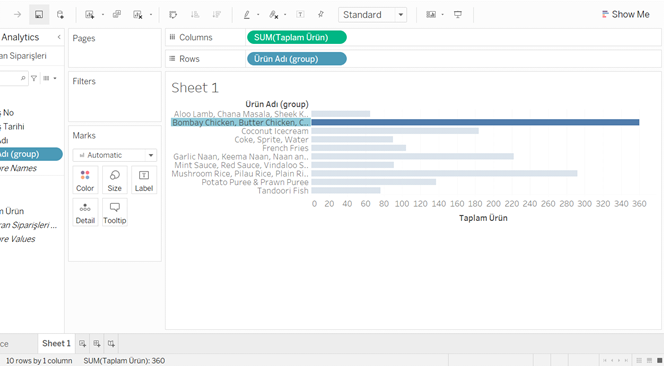Click the Group Members paperclip icon

click(274, 14)
